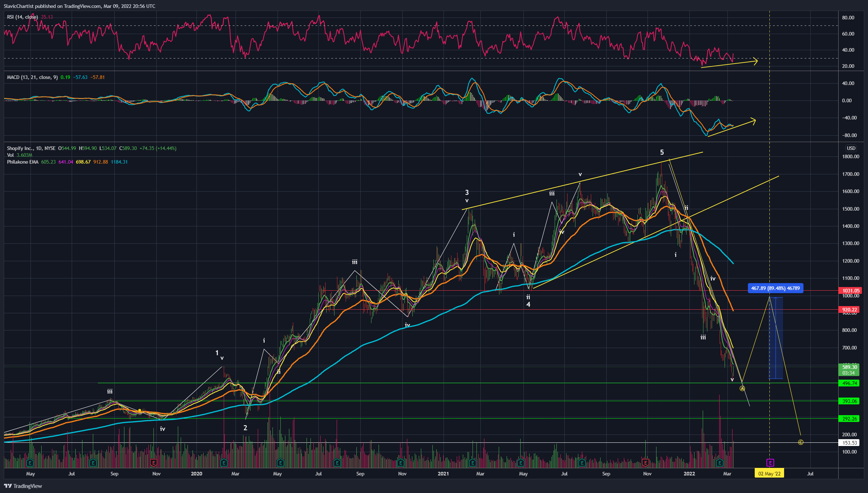Click the earnings E marker above May 2019
The width and height of the screenshot is (868, 493).
(30, 463)
